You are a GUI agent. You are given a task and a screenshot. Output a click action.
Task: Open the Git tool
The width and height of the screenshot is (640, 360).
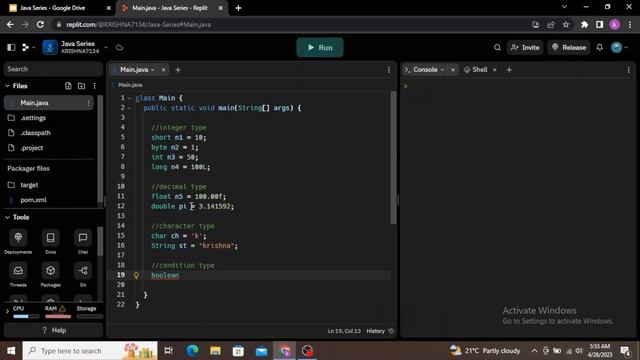pyautogui.click(x=83, y=275)
